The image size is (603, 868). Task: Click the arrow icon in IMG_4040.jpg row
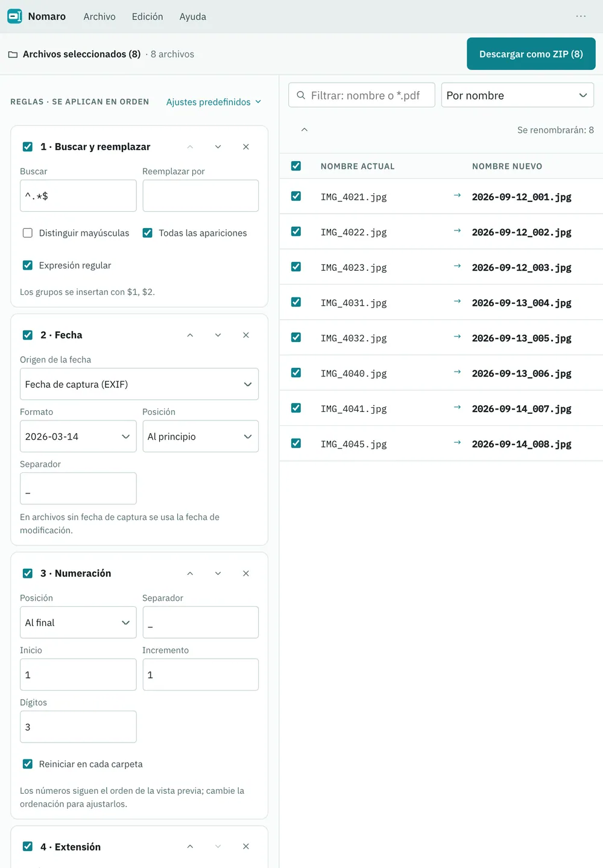tap(457, 372)
